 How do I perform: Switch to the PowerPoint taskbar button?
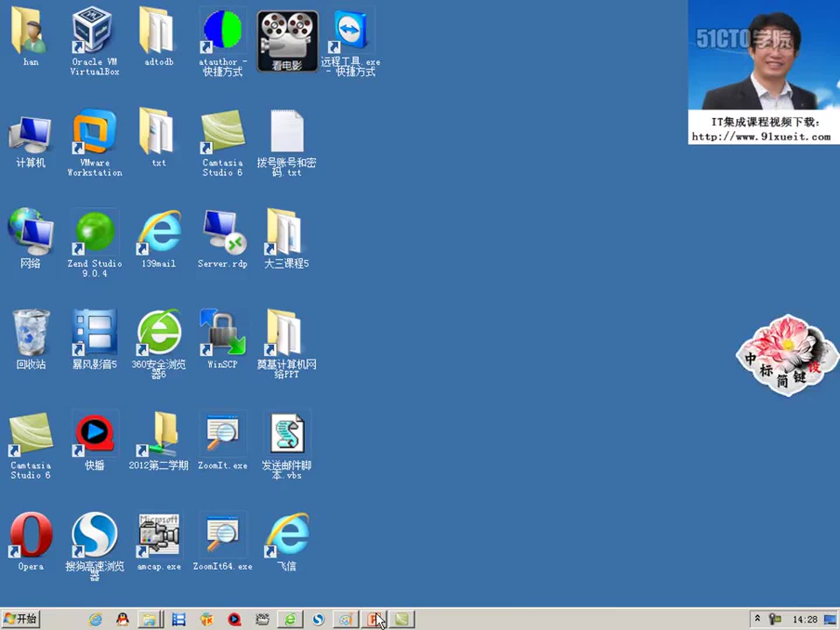374,619
